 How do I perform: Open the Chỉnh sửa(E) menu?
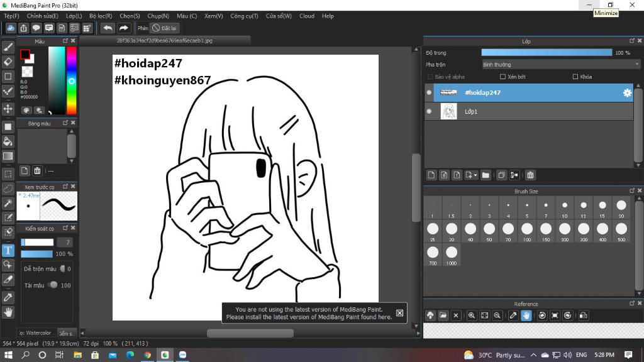coord(42,16)
